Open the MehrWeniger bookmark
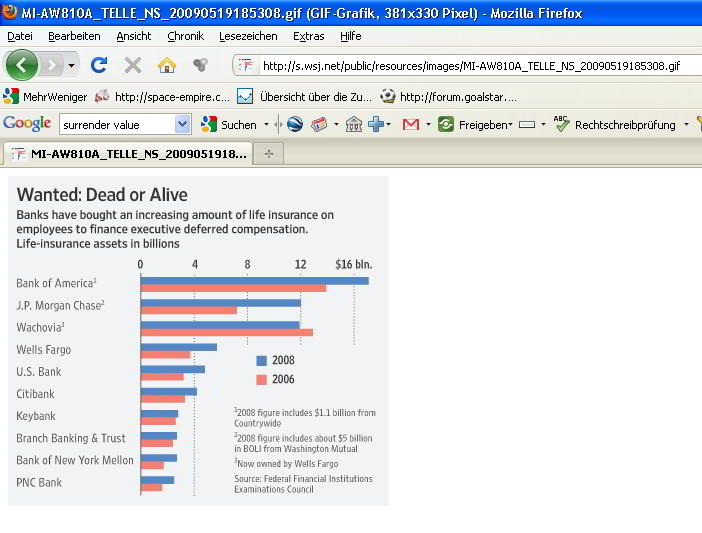Image resolution: width=702 pixels, height=533 pixels. coord(45,97)
